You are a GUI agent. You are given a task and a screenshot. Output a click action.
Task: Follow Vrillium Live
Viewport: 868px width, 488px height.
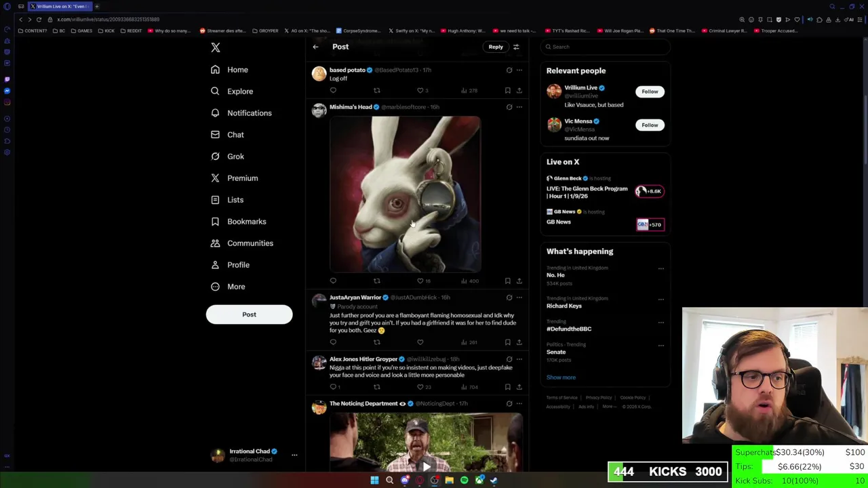point(650,91)
